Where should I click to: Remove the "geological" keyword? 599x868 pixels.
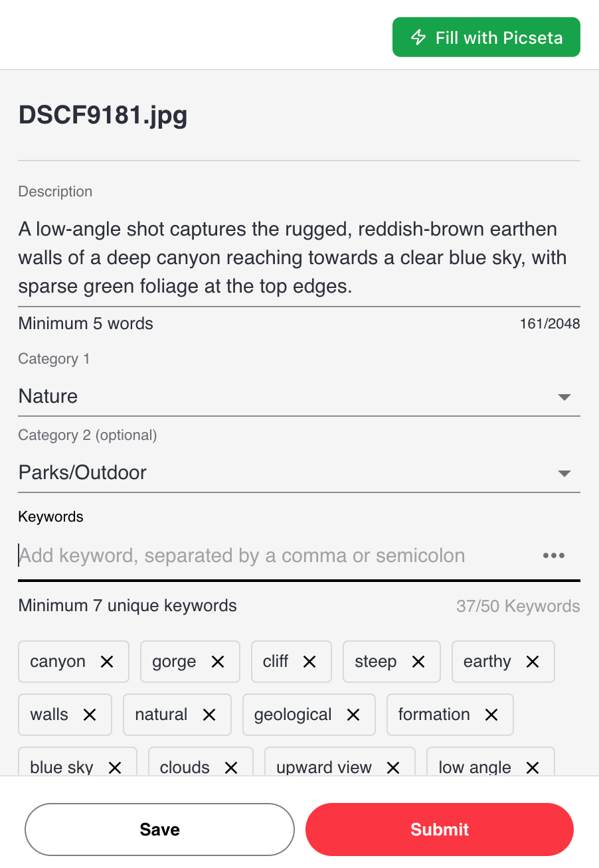[x=353, y=715]
